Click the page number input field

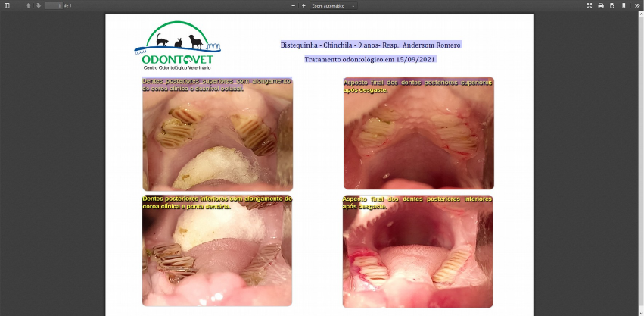pyautogui.click(x=54, y=5)
